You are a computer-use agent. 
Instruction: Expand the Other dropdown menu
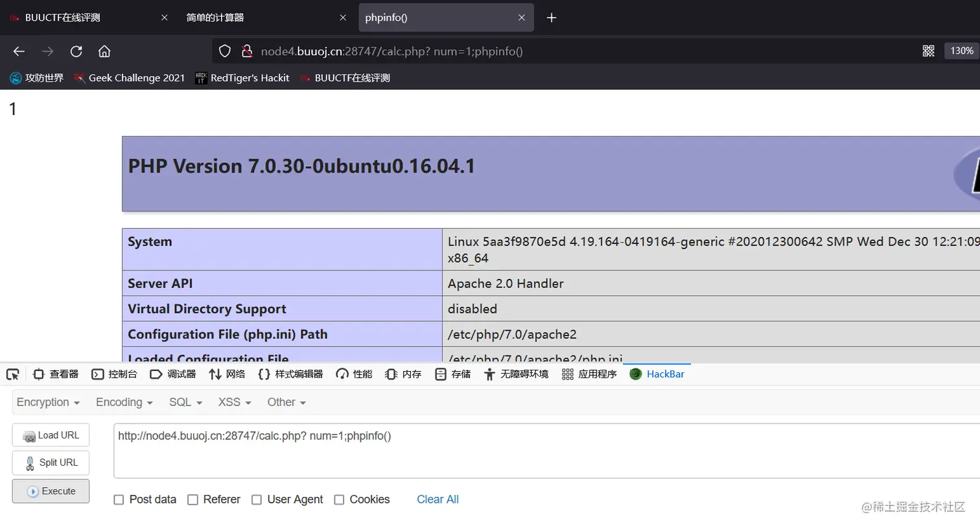point(286,402)
